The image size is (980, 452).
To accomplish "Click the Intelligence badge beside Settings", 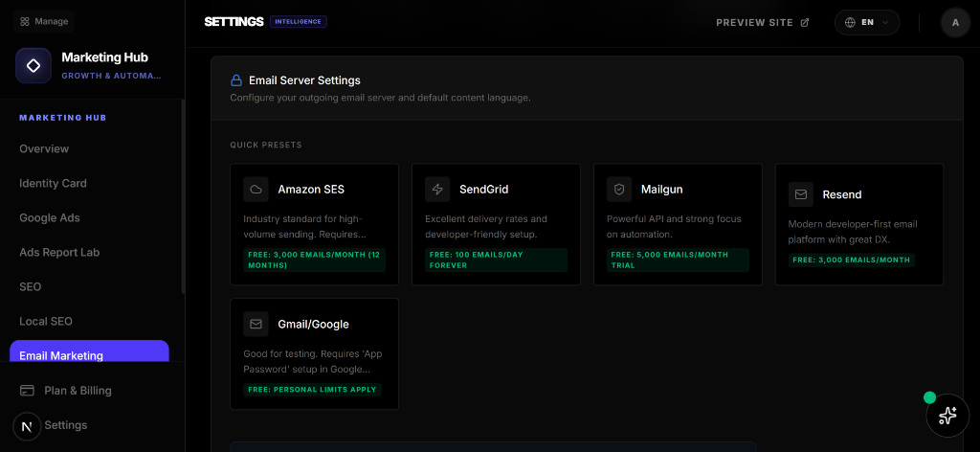I will 299,22.
